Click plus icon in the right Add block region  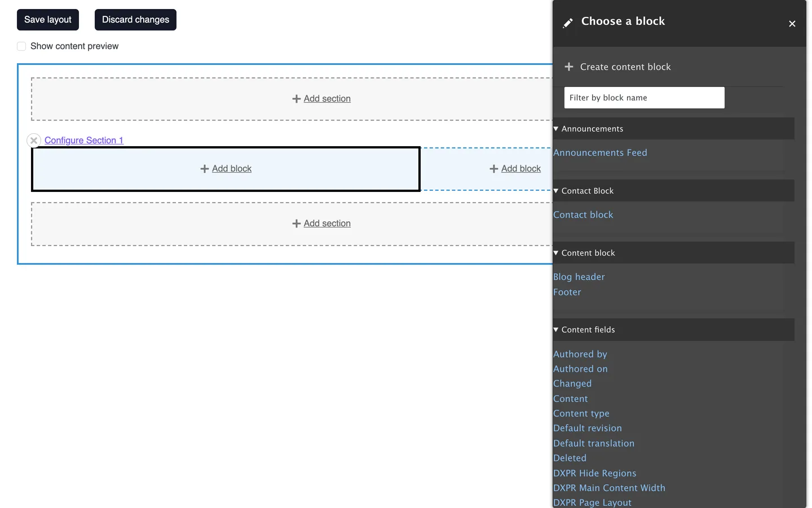pyautogui.click(x=494, y=169)
